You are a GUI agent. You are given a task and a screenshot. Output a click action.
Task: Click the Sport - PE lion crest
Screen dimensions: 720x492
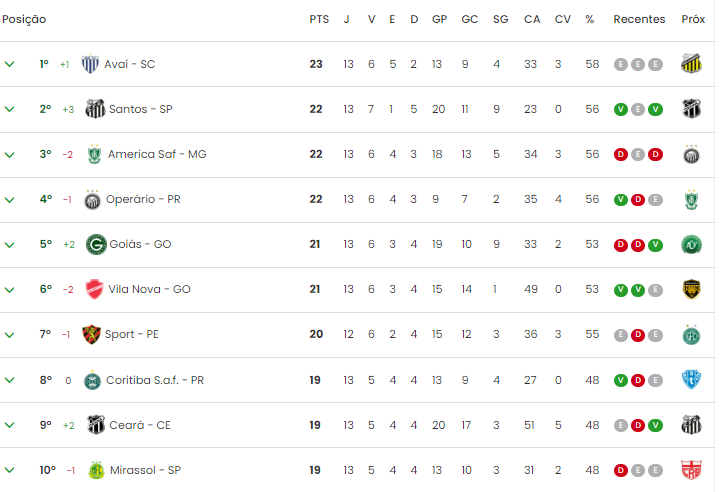pos(91,334)
